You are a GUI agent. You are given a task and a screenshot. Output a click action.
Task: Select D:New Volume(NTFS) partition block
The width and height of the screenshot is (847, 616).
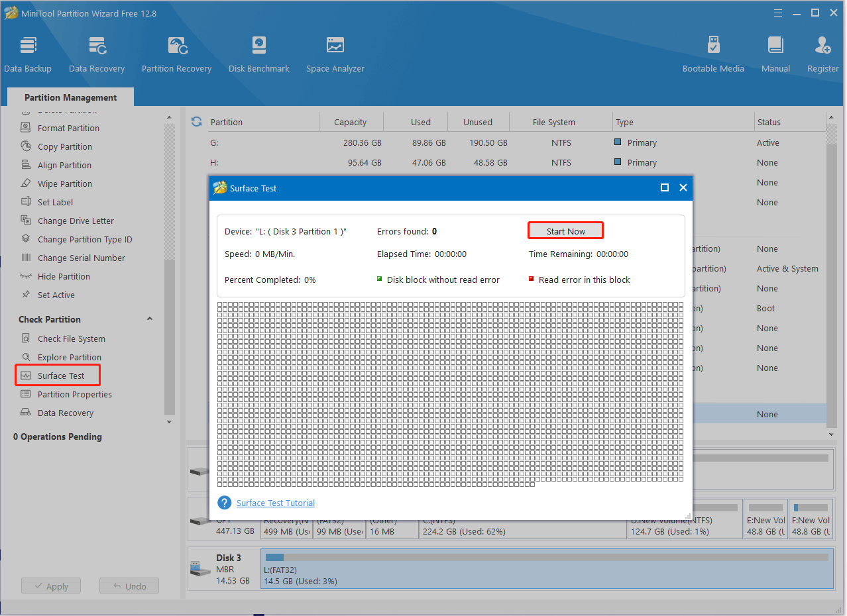click(x=685, y=519)
